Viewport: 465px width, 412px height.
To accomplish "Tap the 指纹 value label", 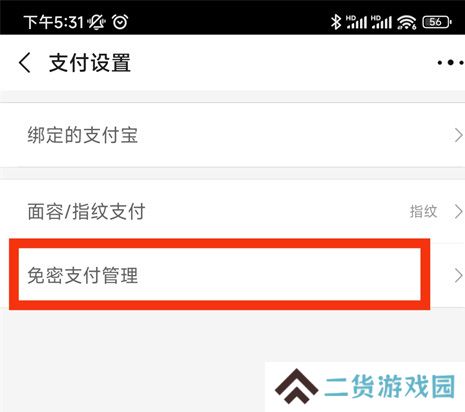I will click(423, 212).
